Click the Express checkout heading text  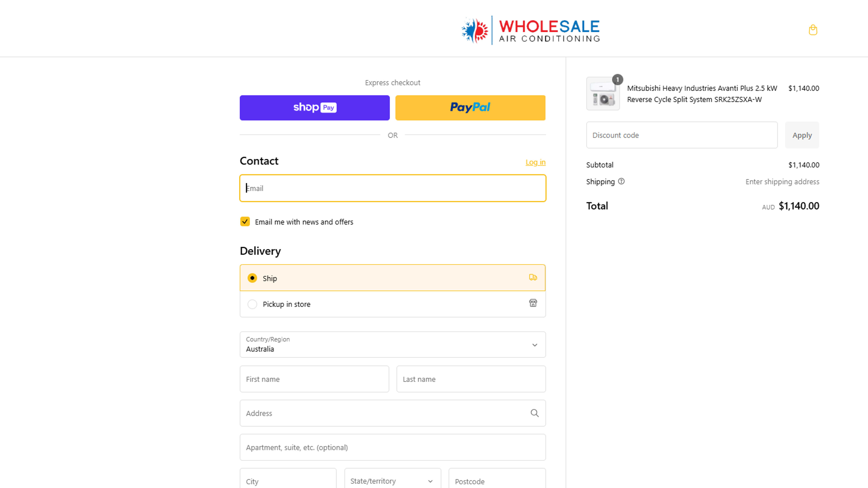393,82
